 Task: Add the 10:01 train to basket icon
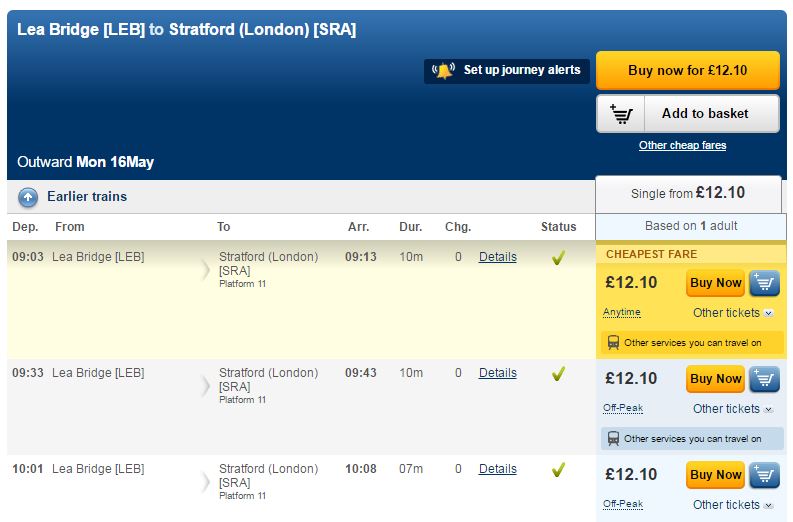pyautogui.click(x=764, y=475)
